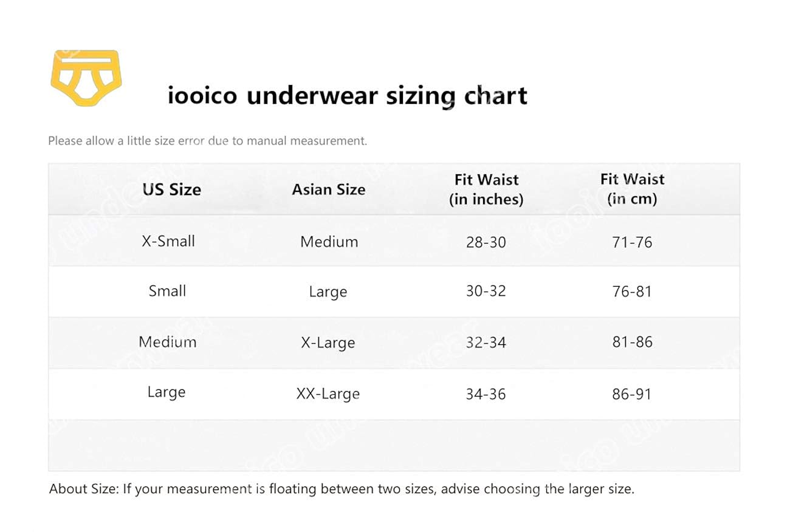Click the "71-76" cm waist cell

coord(632,242)
